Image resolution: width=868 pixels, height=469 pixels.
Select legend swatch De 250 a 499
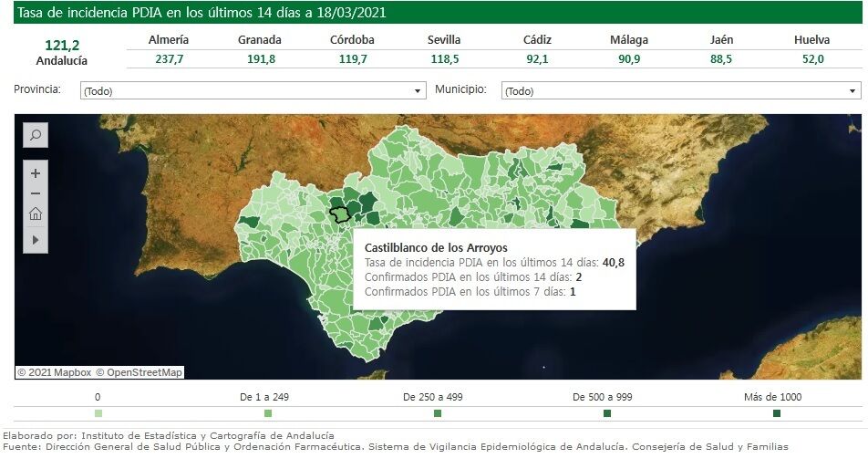[x=438, y=413]
